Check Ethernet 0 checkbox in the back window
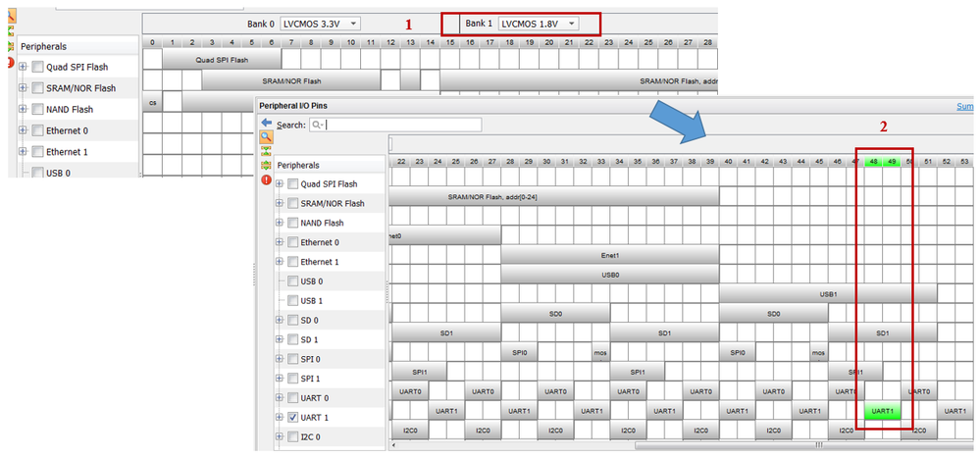 click(37, 130)
